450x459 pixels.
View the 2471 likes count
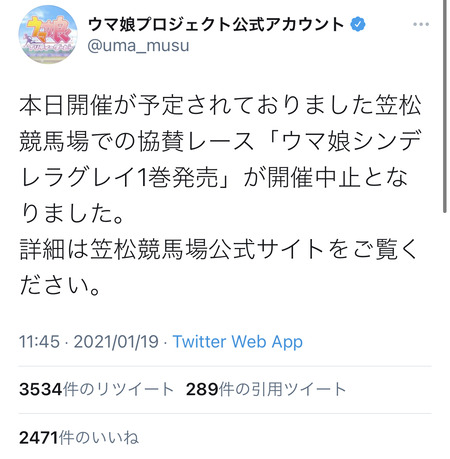[39, 438]
